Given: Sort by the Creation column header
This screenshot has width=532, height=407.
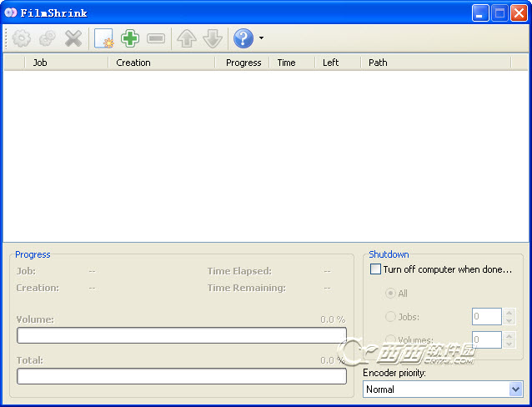Looking at the screenshot, I should point(162,63).
